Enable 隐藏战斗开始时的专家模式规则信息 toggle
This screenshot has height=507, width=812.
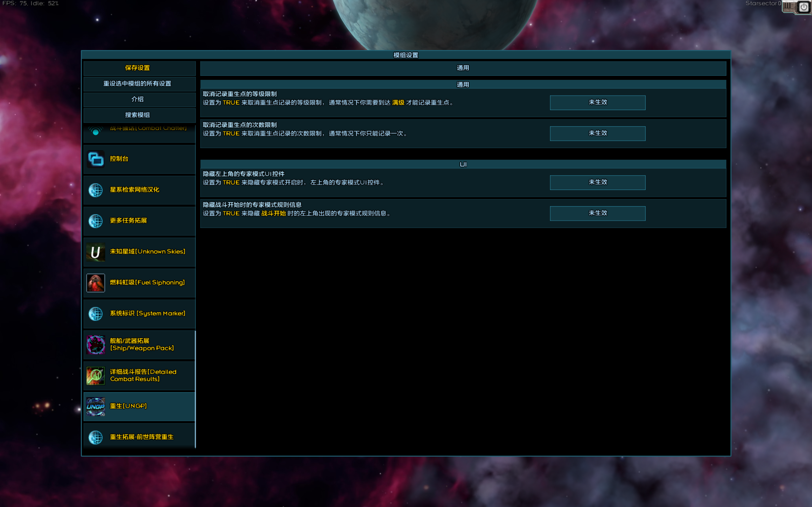tap(597, 213)
